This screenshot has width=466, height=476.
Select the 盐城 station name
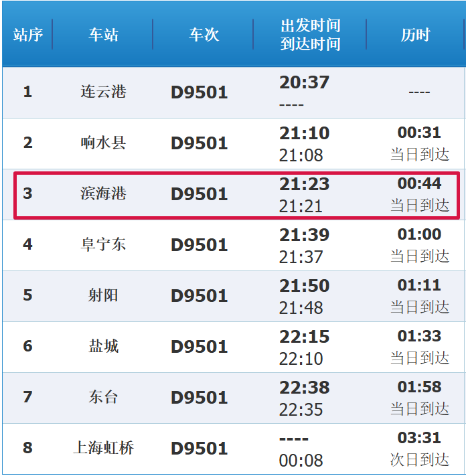pos(103,346)
